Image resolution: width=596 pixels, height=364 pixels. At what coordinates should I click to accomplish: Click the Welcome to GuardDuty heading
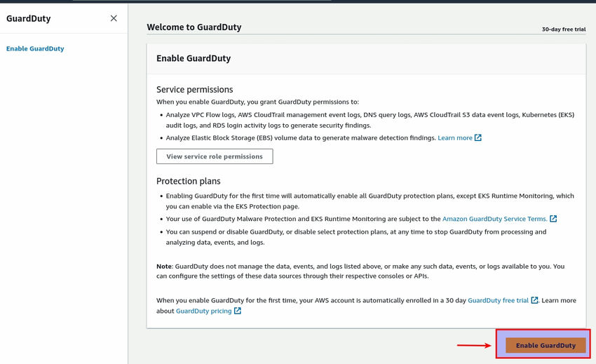[x=194, y=27]
